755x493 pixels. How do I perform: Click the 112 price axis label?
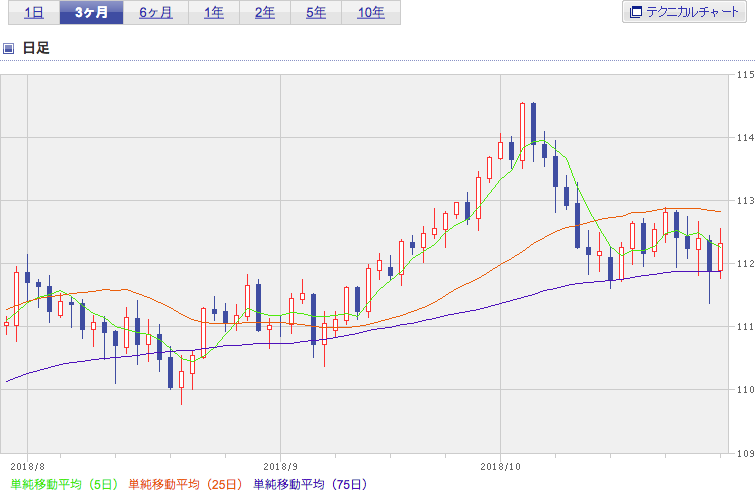tap(745, 264)
